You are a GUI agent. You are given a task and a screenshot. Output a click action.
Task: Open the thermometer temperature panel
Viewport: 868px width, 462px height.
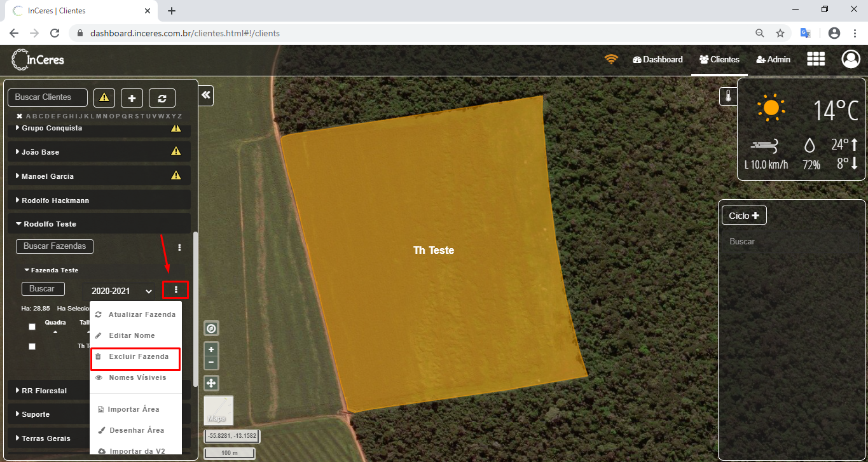[x=727, y=96]
